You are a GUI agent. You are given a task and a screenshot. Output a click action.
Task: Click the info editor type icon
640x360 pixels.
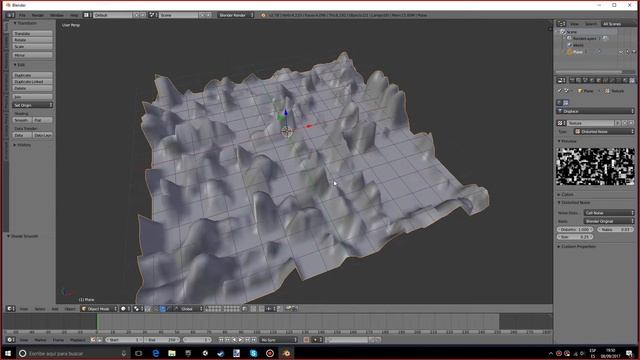(10, 15)
